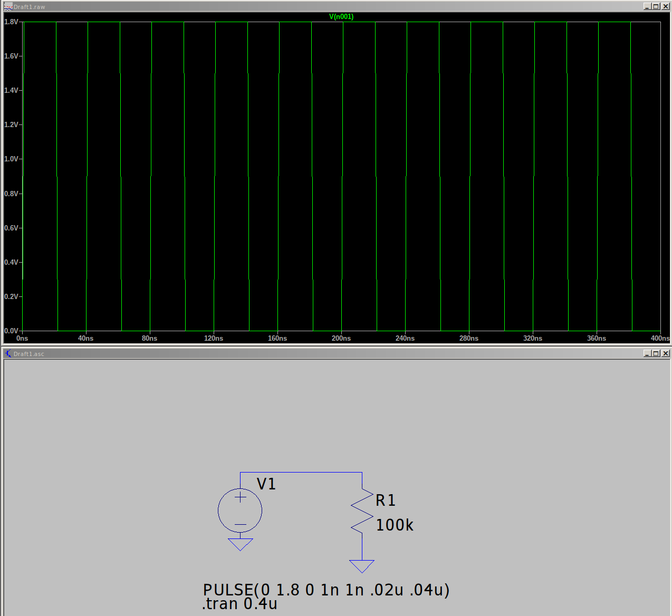Image resolution: width=672 pixels, height=616 pixels.
Task: Click the V1 component label
Action: click(266, 484)
